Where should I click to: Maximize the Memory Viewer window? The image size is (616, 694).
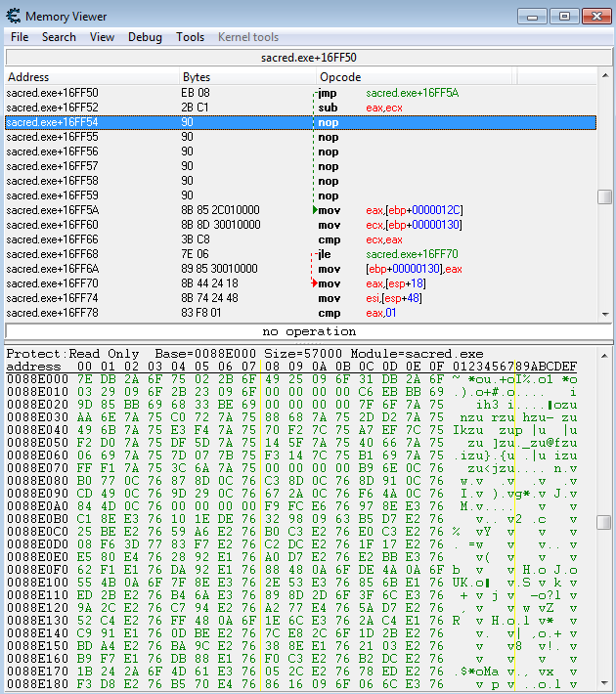tap(563, 17)
